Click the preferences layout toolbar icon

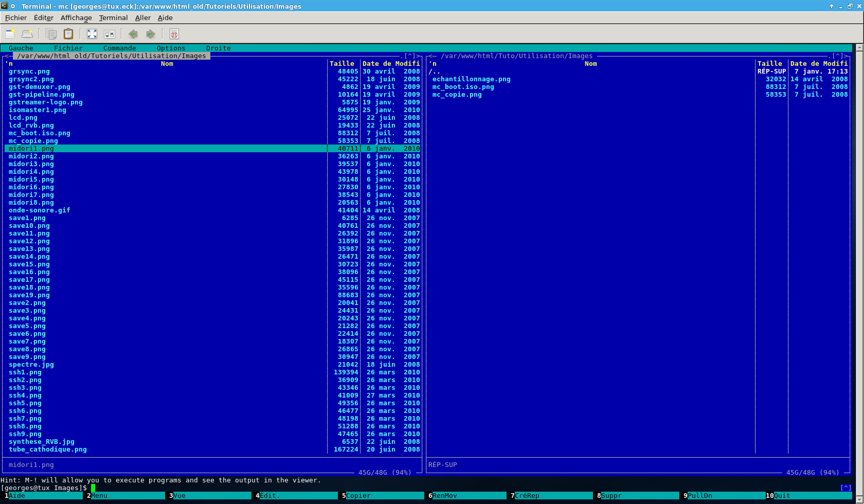(110, 34)
